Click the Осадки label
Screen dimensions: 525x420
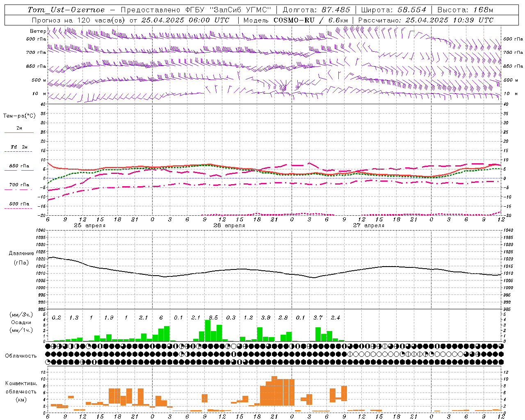pyautogui.click(x=21, y=322)
